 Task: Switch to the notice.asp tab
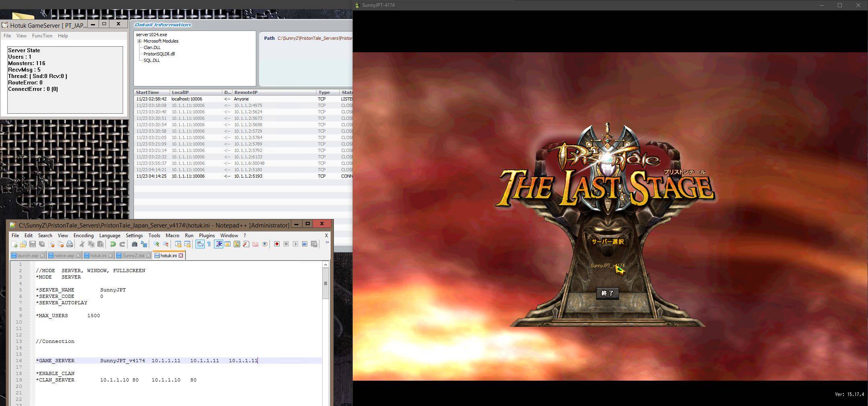coord(64,256)
